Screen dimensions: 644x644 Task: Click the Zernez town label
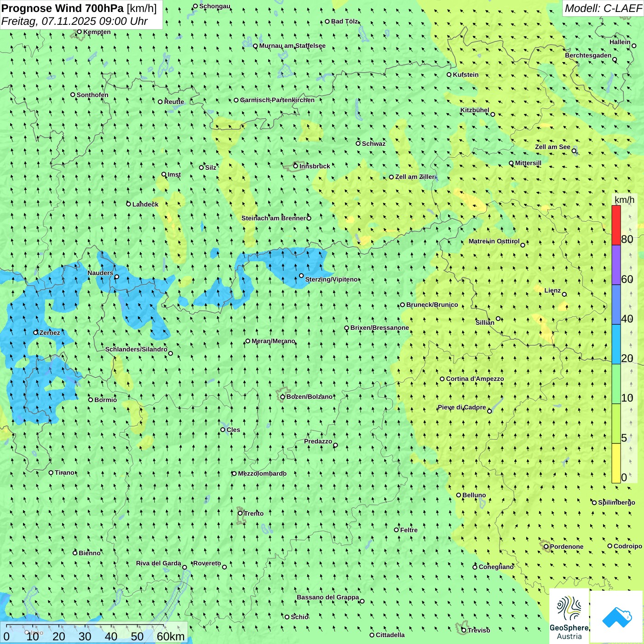point(50,333)
